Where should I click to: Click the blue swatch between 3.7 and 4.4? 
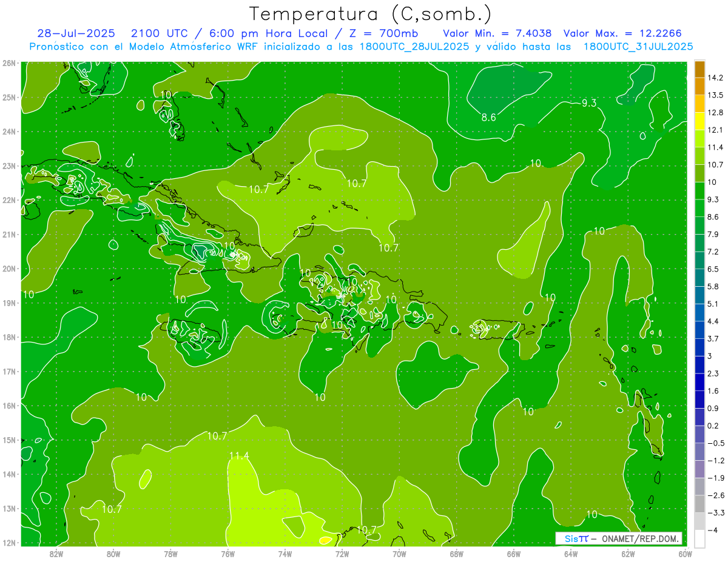pos(699,329)
